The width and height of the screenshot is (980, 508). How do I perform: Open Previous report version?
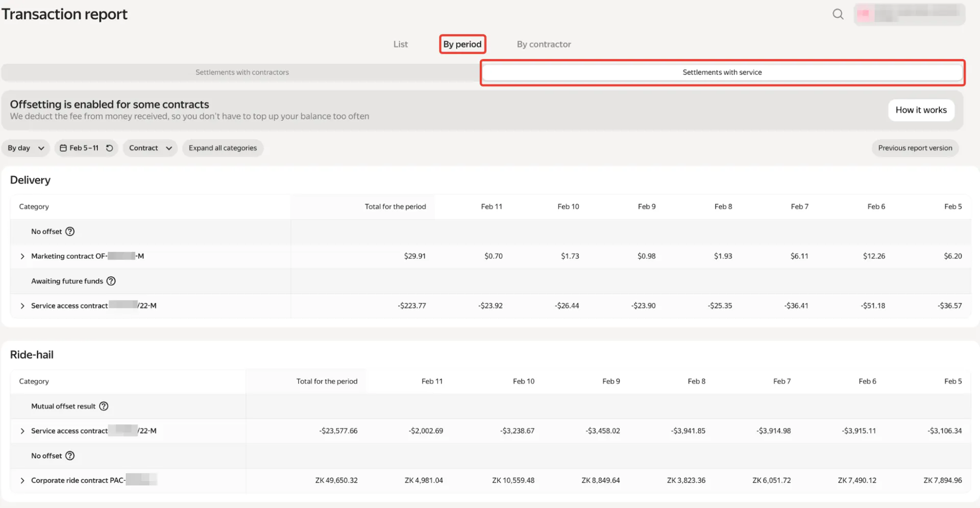pos(915,148)
